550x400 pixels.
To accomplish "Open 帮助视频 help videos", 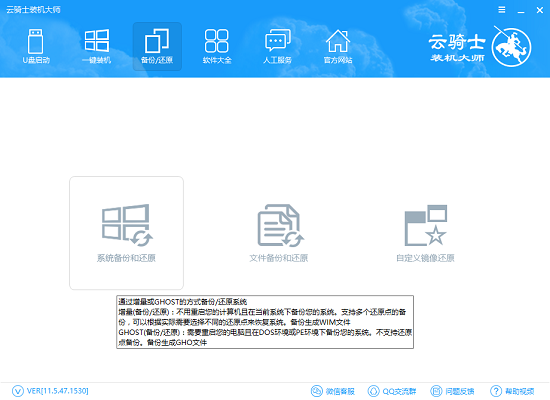I will click(x=512, y=391).
